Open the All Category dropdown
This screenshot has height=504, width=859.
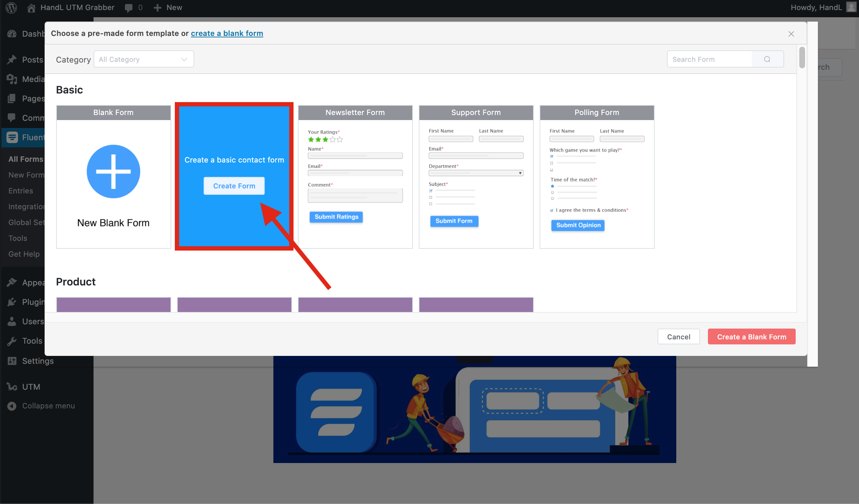tap(144, 59)
